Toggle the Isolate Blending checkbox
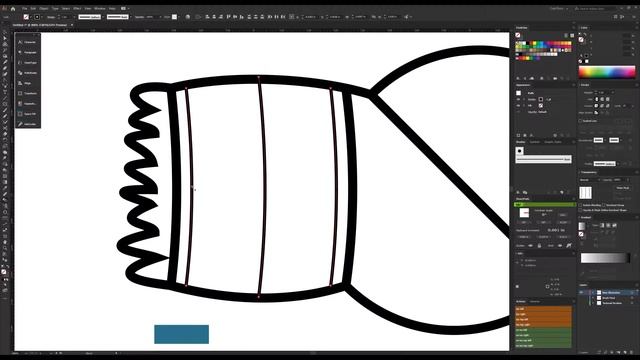 [581, 205]
